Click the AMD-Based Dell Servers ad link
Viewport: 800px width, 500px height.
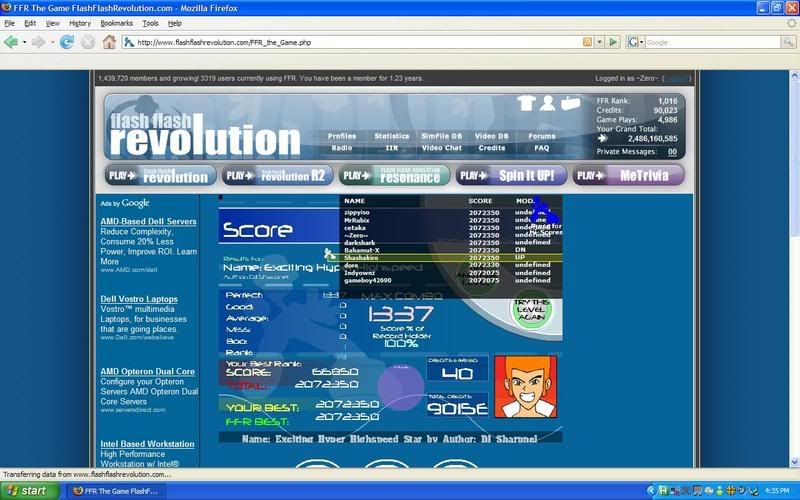pos(148,221)
